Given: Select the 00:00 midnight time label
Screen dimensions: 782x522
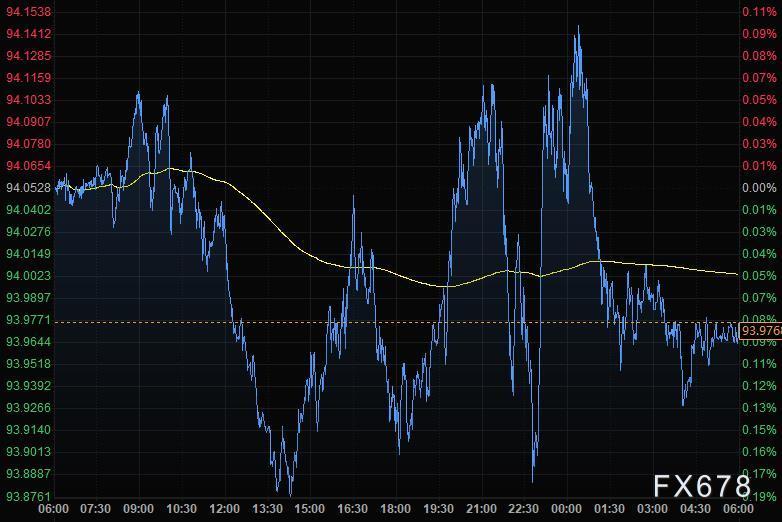Looking at the screenshot, I should pos(567,509).
